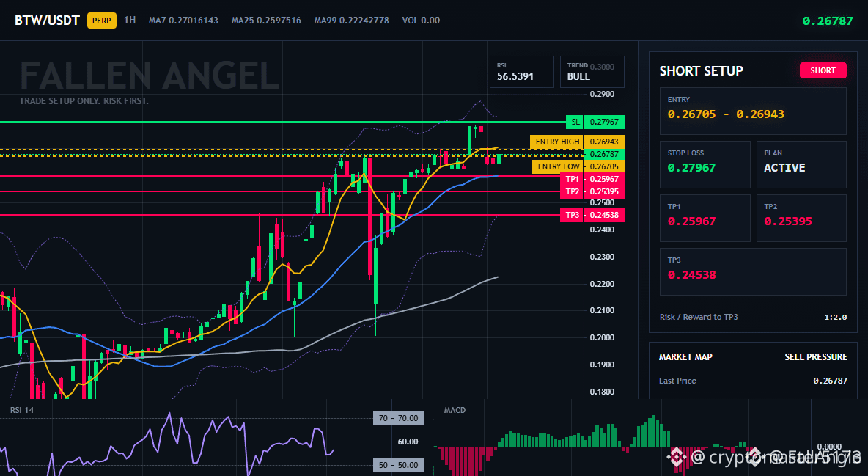Screen dimensions: 868x476
Task: Click the TP3 0.24538 chart tag
Action: [592, 215]
